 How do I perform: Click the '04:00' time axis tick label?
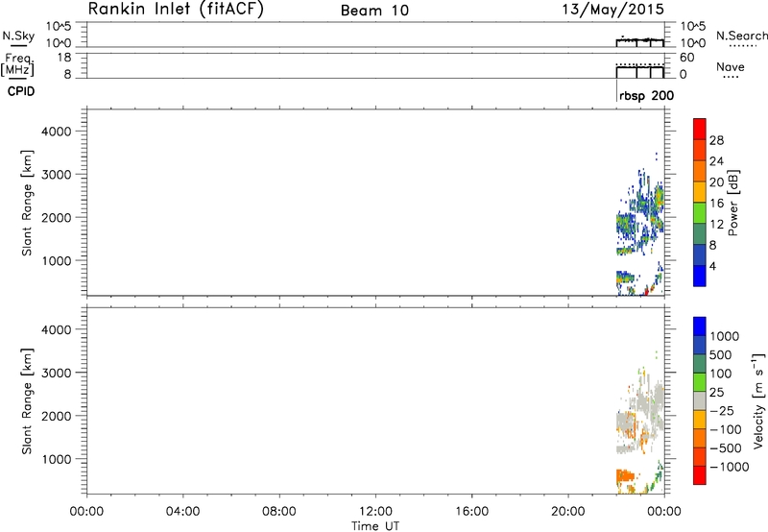[x=182, y=512]
